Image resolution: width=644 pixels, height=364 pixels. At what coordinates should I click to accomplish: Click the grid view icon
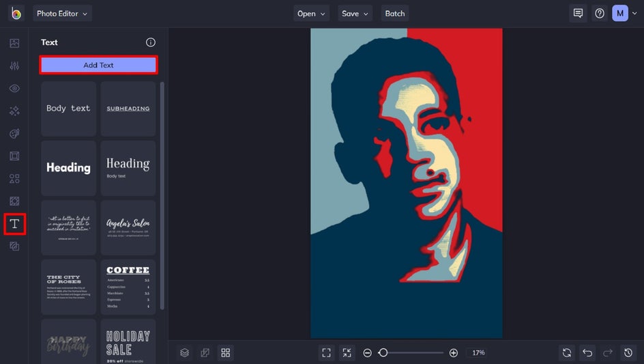[226, 352]
